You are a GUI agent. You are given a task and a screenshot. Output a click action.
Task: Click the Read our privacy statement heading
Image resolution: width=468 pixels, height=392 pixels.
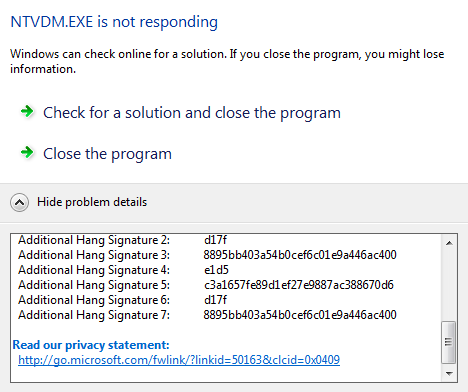pos(91,345)
